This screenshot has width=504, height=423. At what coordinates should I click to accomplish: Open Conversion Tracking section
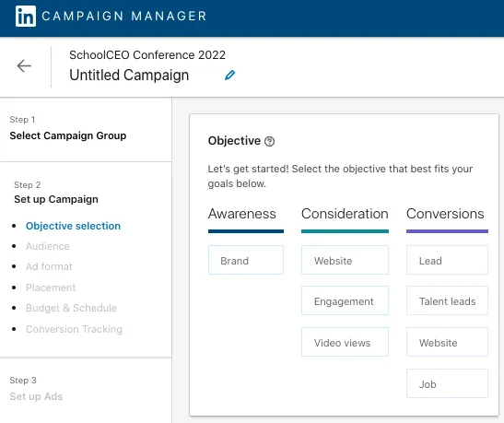point(74,329)
